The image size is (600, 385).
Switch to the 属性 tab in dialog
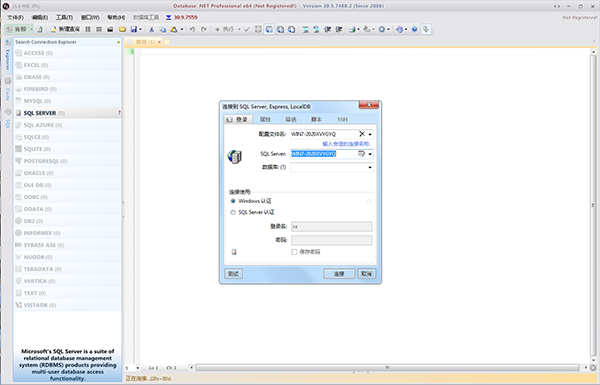265,119
